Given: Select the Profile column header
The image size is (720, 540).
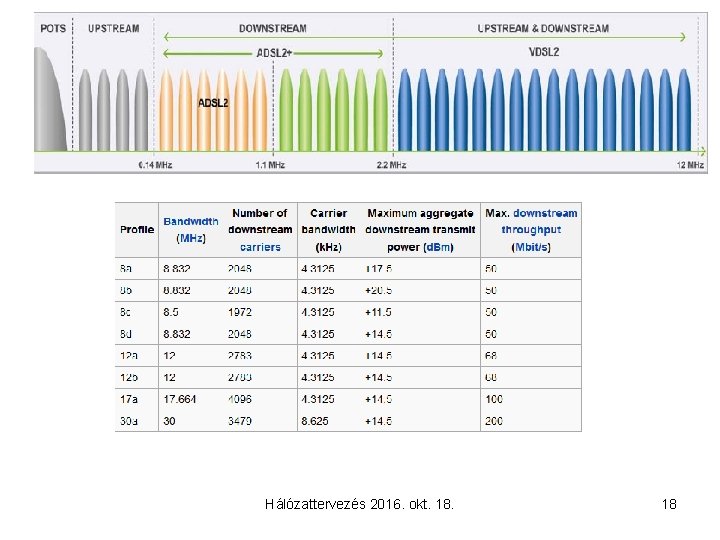Looking at the screenshot, I should coord(137,230).
